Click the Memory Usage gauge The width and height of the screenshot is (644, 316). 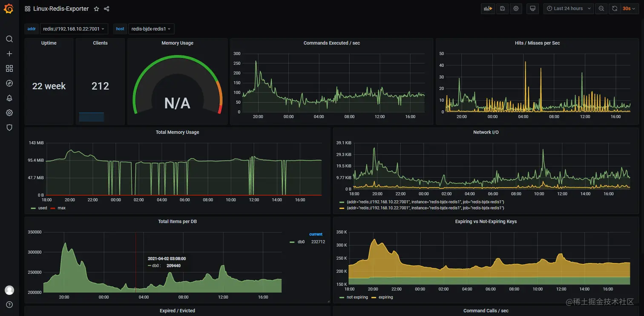click(177, 85)
